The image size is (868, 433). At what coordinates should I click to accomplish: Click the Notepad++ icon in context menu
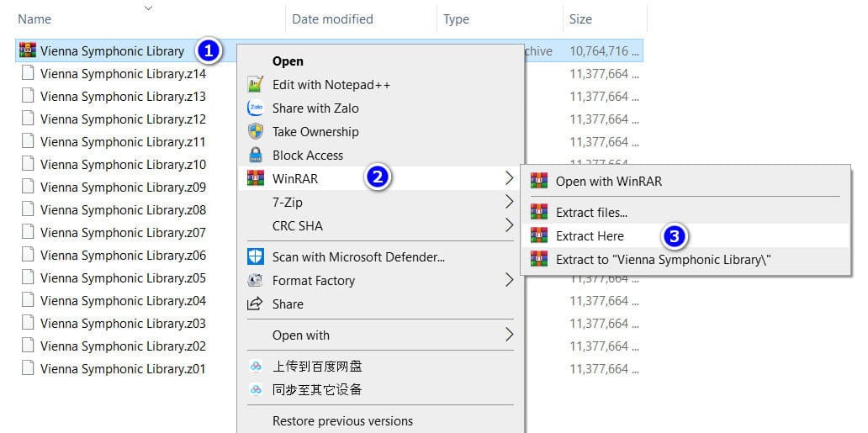(255, 84)
